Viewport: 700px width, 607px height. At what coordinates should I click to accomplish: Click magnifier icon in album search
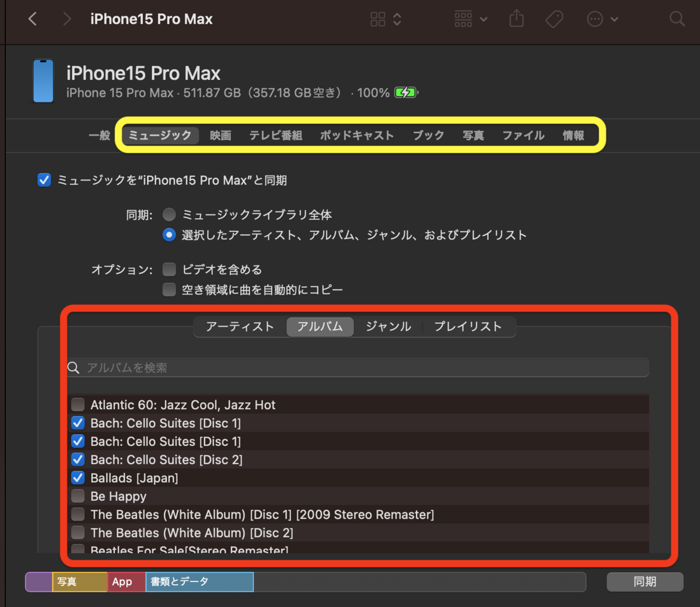[73, 368]
